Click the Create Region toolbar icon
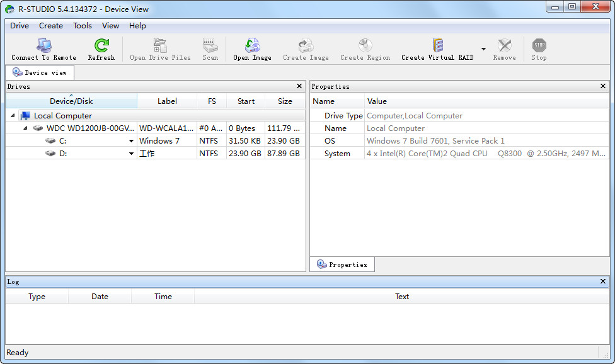The image size is (615, 364). [365, 45]
